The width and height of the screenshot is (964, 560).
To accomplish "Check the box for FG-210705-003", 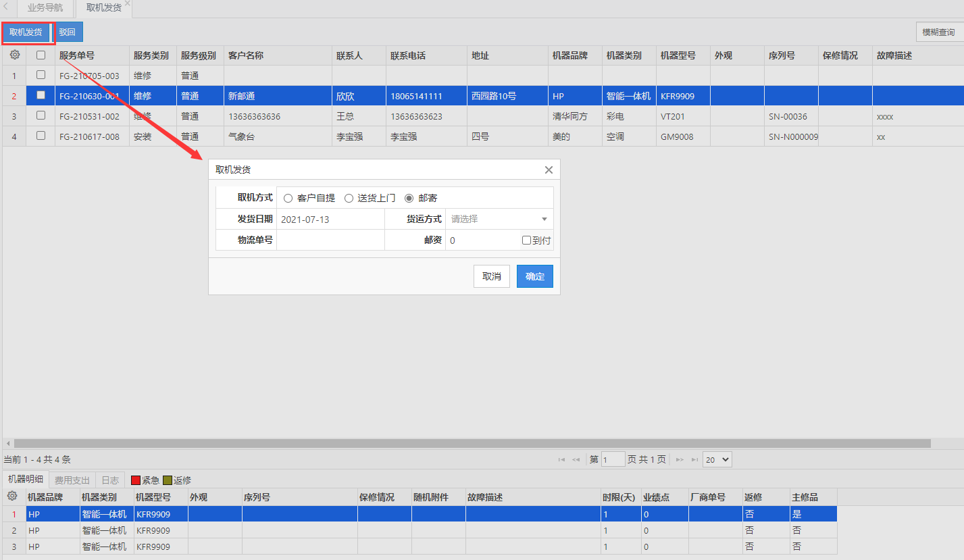I will 41,75.
